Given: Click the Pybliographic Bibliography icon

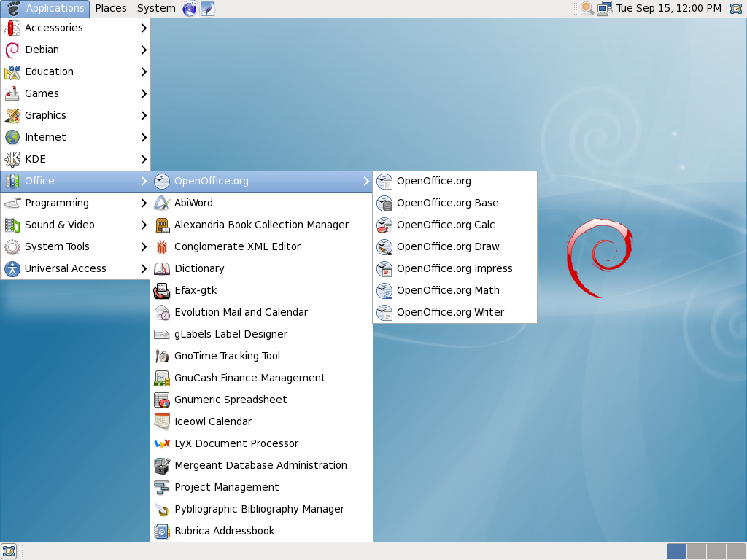Looking at the screenshot, I should (x=162, y=510).
